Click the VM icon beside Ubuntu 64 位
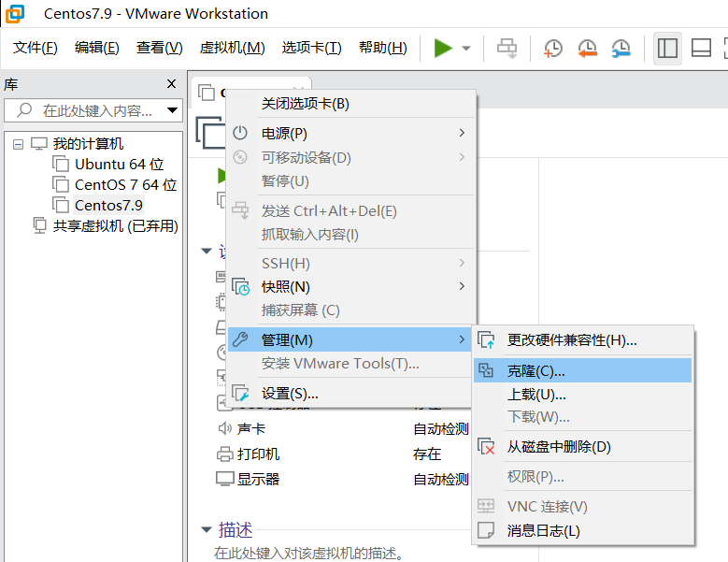Image resolution: width=728 pixels, height=562 pixels. pos(61,165)
